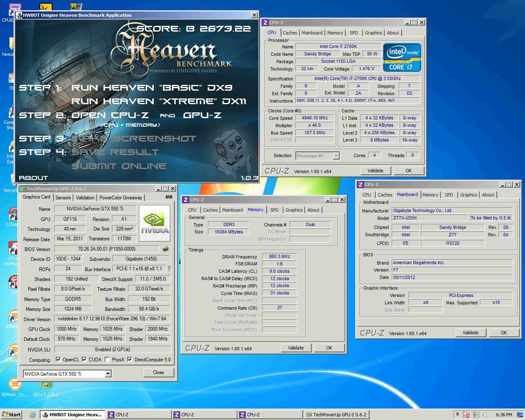Click SUBMIT ONLINE in Heaven benchmark

(119, 166)
